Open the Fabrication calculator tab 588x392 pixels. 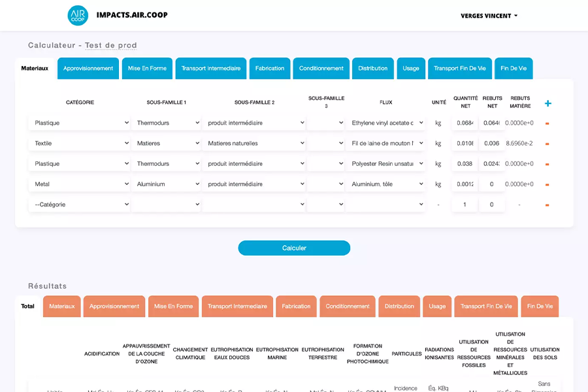[x=269, y=69]
